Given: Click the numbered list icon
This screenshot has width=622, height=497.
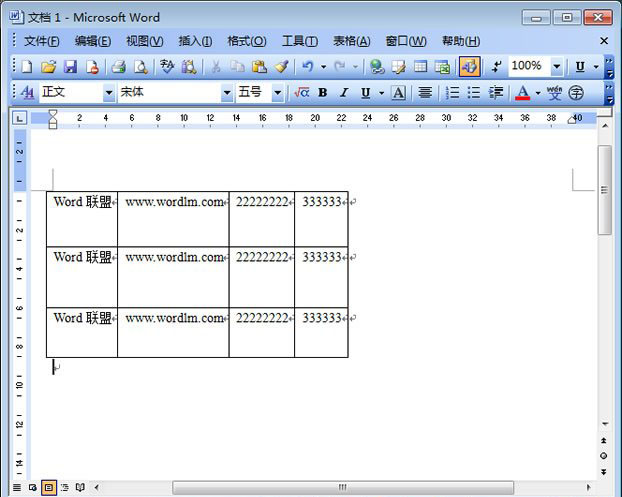Looking at the screenshot, I should tap(452, 93).
